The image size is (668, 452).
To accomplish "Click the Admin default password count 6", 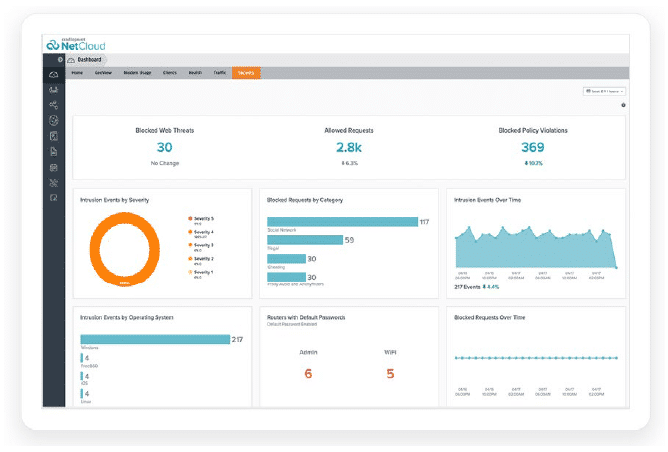I will (309, 373).
